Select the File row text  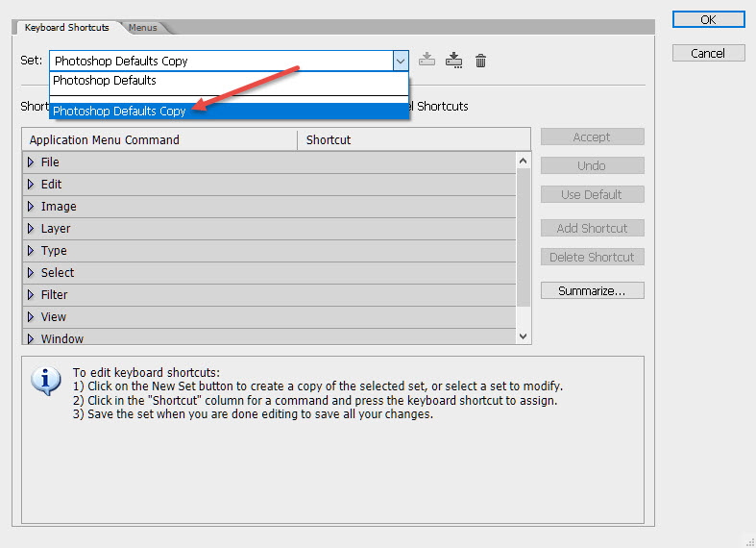point(50,162)
